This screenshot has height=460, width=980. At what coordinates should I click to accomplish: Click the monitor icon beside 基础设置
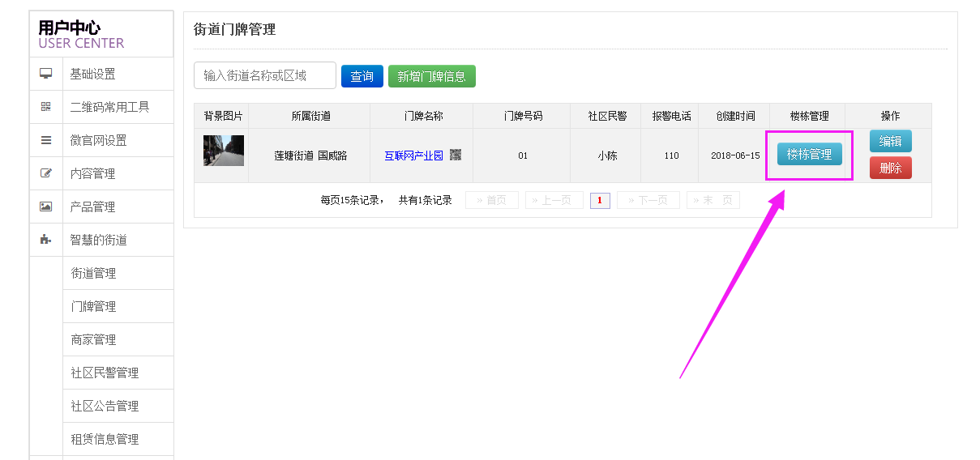click(46, 74)
